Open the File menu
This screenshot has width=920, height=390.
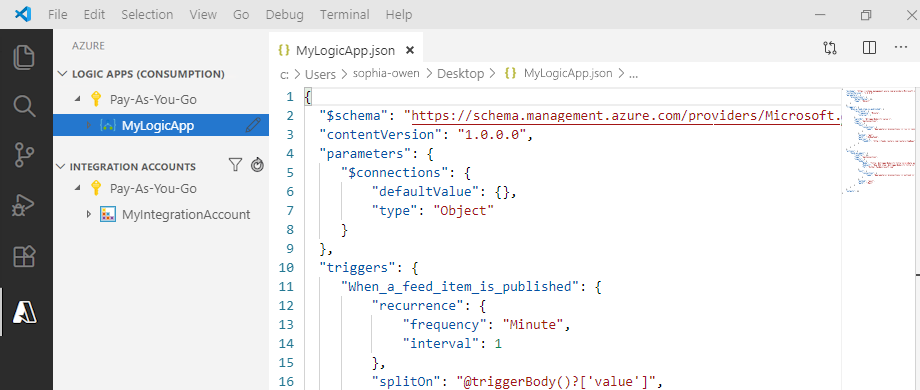58,15
